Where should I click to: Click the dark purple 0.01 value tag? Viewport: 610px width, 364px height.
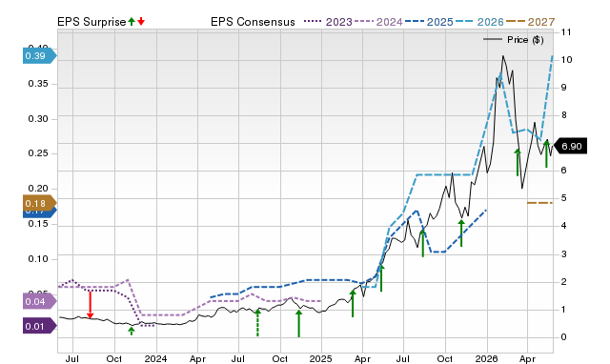39,326
